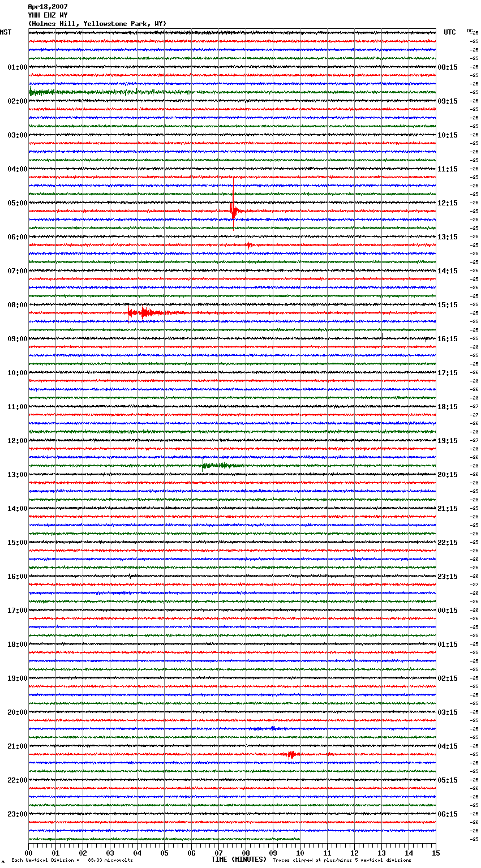481x868 pixels.
Task: Click the 22:15 UTC time label
Action: [x=448, y=543]
